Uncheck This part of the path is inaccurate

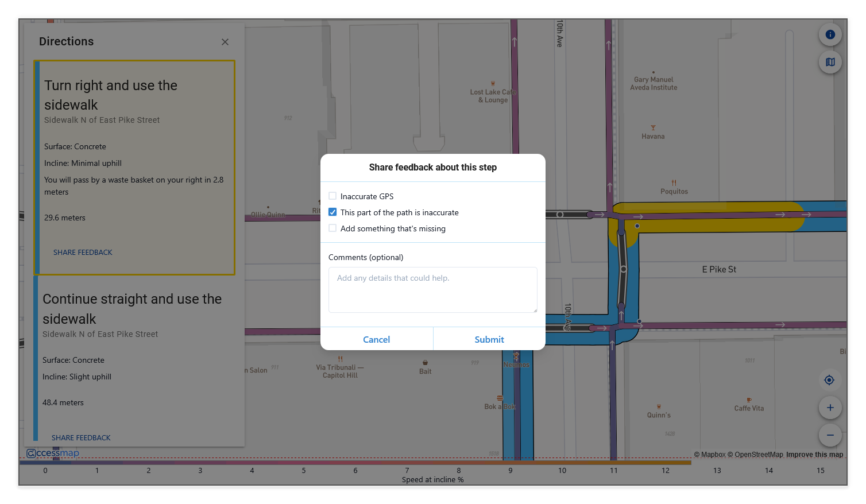(333, 212)
